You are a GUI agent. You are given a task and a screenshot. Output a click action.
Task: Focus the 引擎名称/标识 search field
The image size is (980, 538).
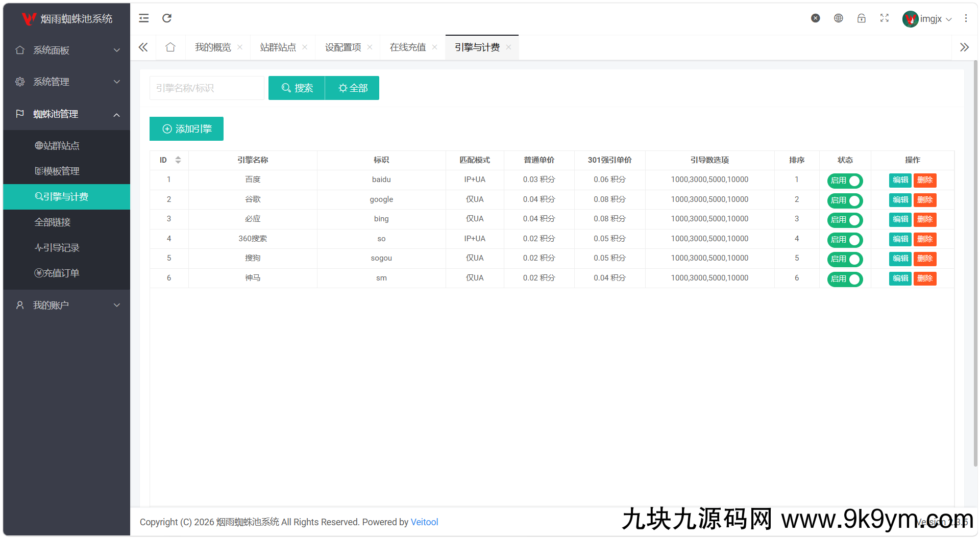[207, 88]
